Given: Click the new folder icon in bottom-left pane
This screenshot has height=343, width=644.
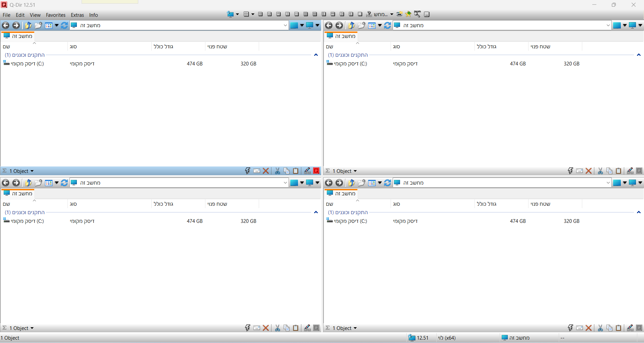Looking at the screenshot, I should click(x=38, y=183).
